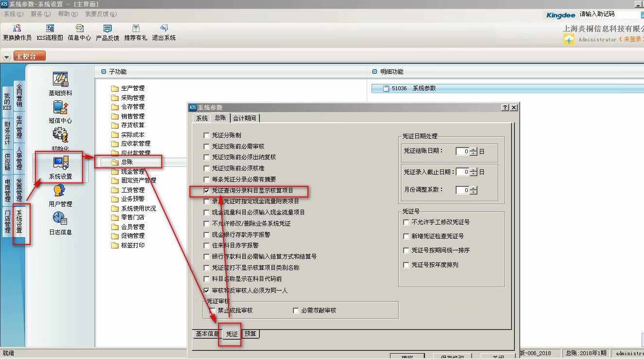Select the 固定资产管理 folder in the tree

pos(138,180)
